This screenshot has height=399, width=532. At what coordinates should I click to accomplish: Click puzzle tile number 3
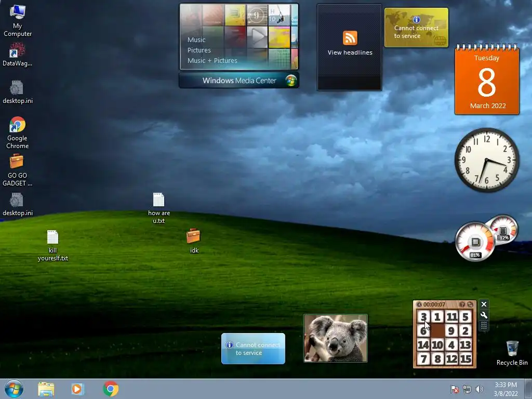click(x=423, y=316)
